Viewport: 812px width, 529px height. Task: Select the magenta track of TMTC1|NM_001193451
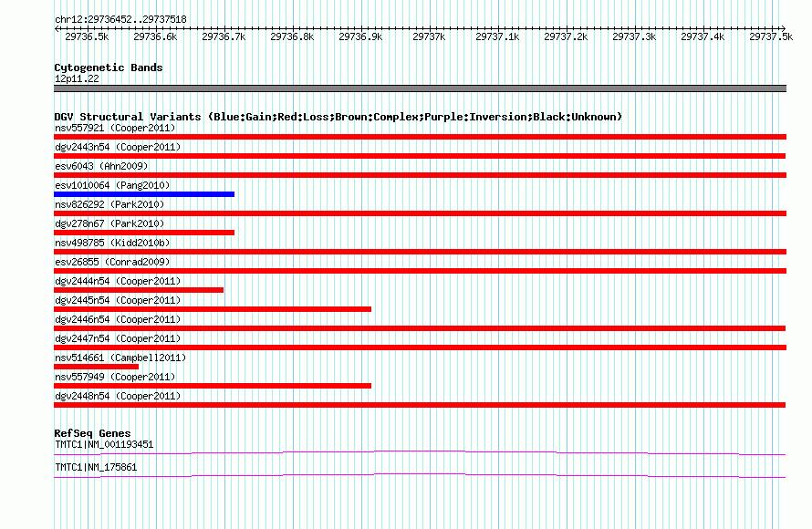click(x=420, y=453)
